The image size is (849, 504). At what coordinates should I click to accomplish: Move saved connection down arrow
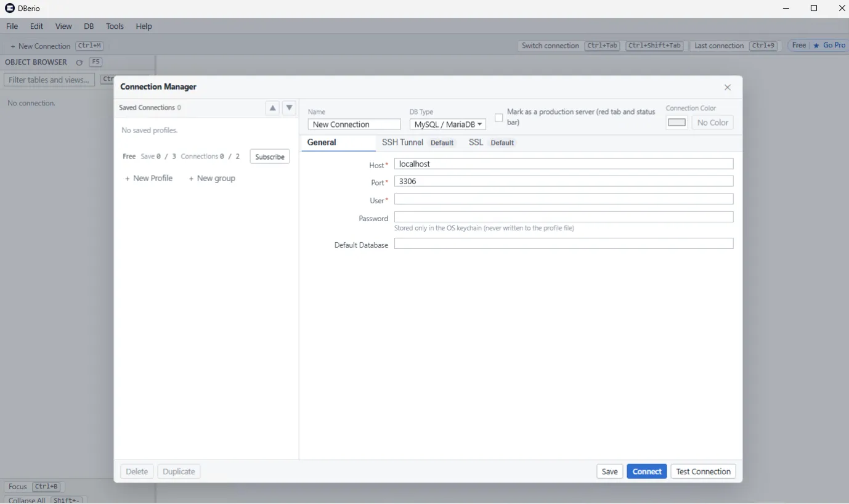(x=289, y=108)
